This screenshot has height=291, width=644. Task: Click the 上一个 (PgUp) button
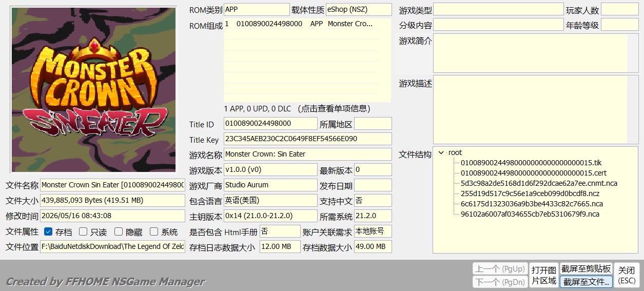click(x=499, y=268)
